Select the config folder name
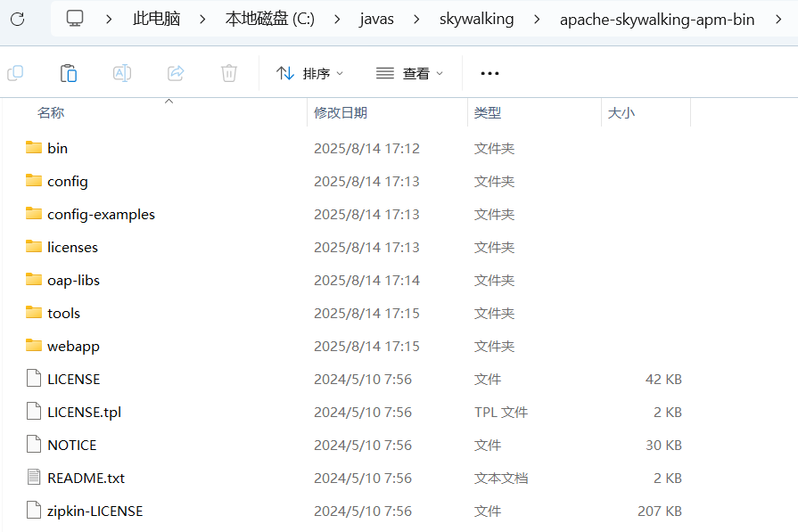Viewport: 798px width, 532px height. click(x=67, y=182)
